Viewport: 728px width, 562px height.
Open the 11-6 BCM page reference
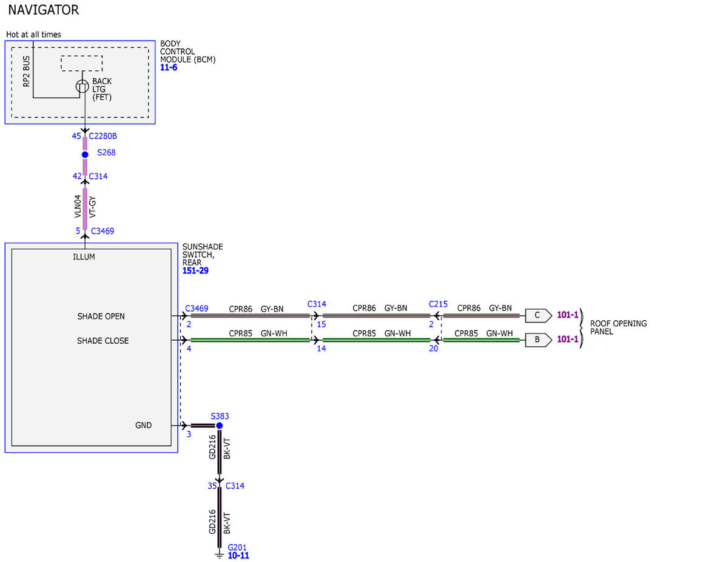[x=169, y=68]
